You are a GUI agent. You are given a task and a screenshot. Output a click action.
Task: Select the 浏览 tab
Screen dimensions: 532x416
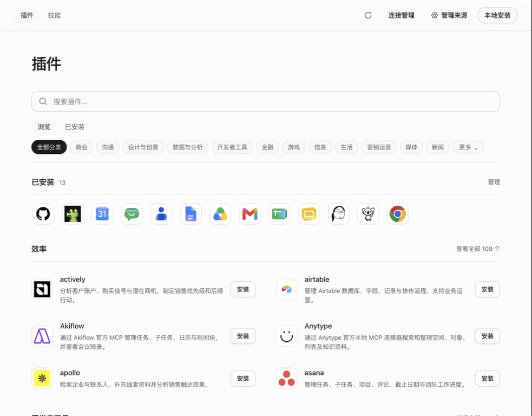tap(44, 127)
